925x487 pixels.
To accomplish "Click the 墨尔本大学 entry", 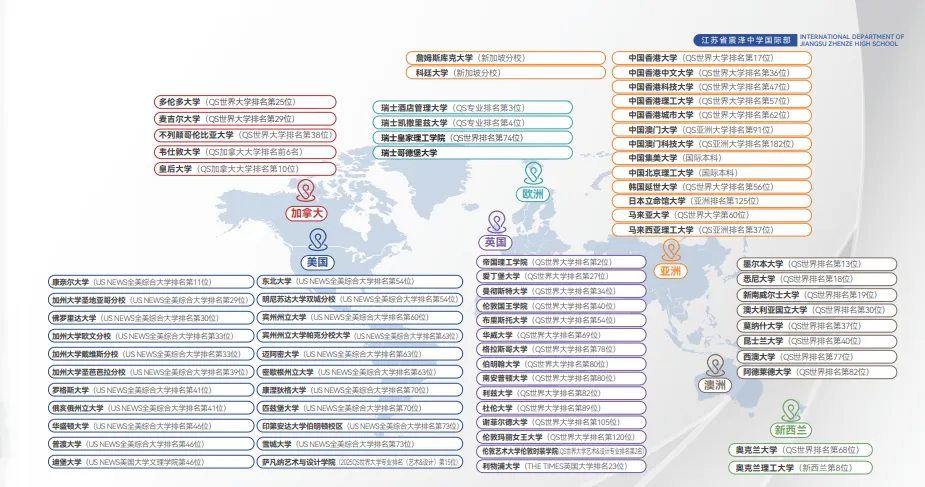I will [816, 264].
